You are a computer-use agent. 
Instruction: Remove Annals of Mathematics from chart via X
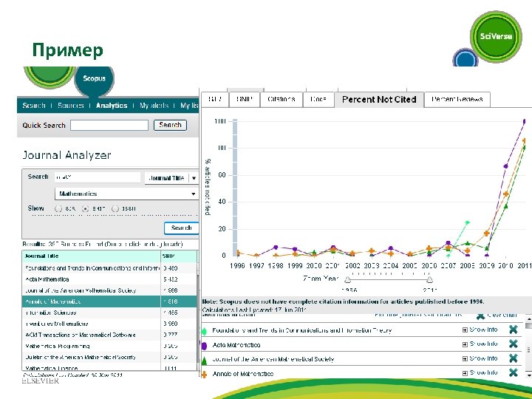tap(514, 372)
